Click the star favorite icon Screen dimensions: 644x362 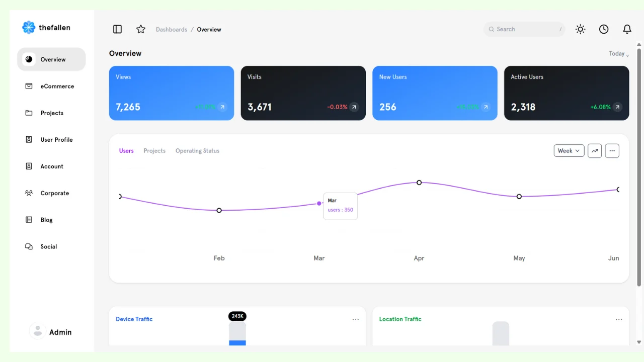(x=141, y=29)
